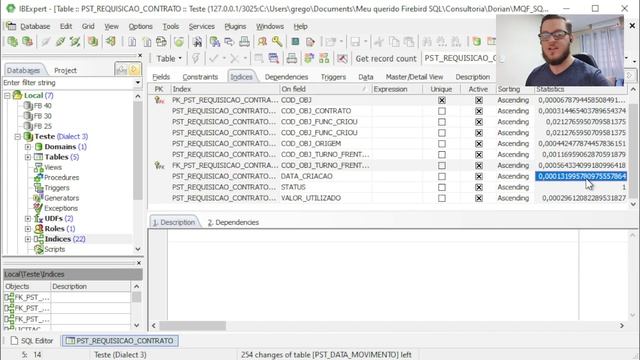Expand the Tables tree node
The image size is (640, 360).
tap(28, 157)
